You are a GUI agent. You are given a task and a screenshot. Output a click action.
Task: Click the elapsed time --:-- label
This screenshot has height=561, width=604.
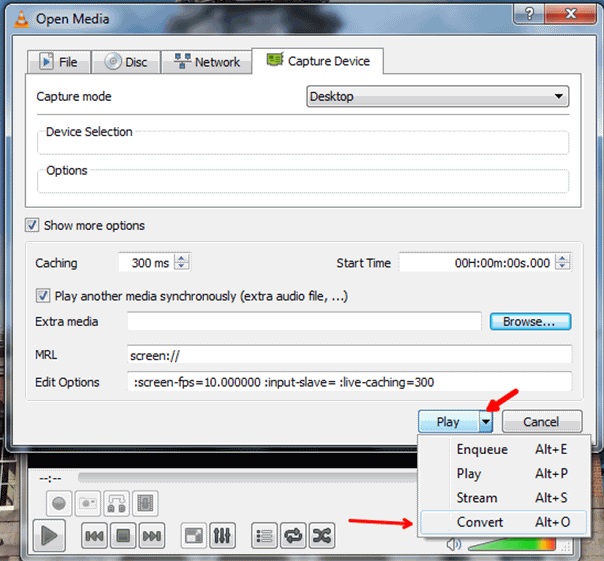point(50,478)
